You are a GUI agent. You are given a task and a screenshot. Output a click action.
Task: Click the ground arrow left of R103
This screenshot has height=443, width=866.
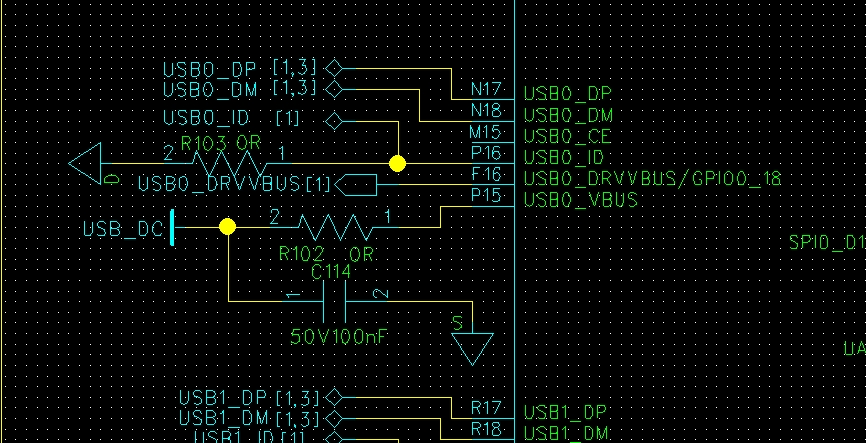click(85, 164)
